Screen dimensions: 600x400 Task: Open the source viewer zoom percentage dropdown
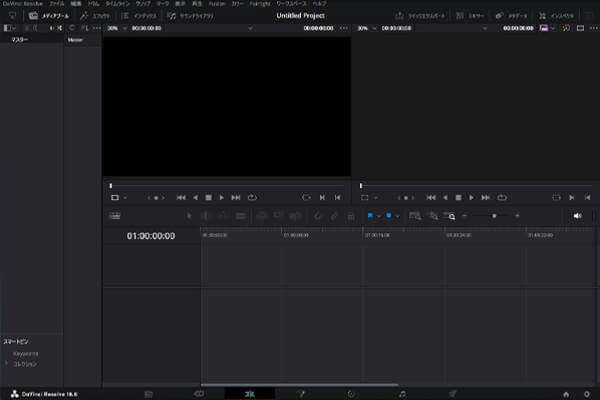point(116,28)
